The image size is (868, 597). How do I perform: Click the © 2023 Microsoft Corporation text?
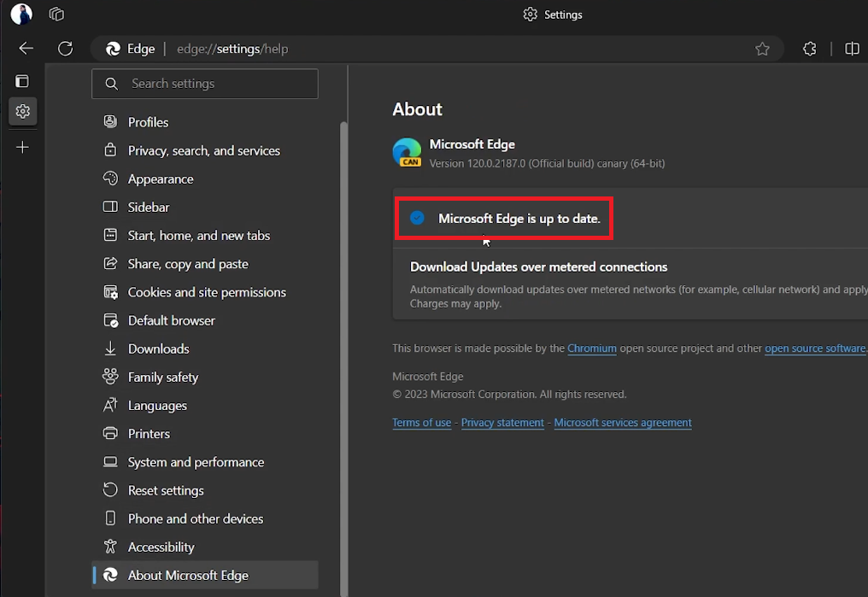click(x=509, y=395)
